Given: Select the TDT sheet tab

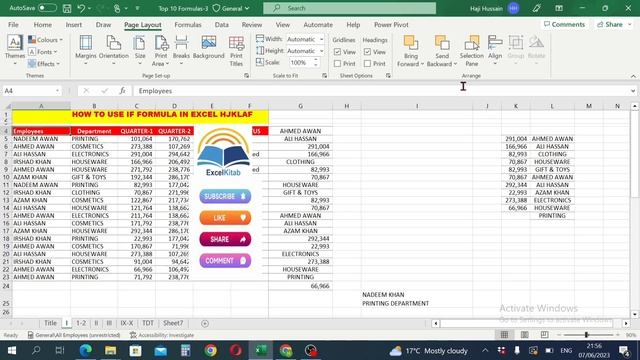Looking at the screenshot, I should pos(148,323).
